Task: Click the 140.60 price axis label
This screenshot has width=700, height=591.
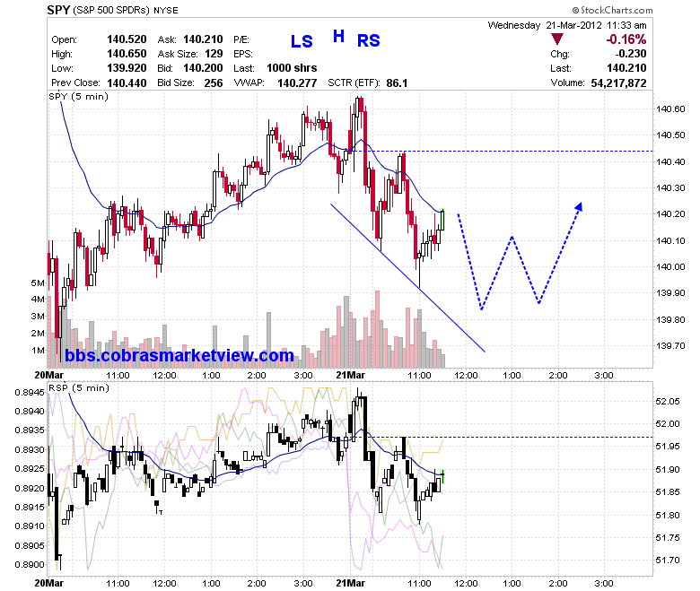Action: pos(670,109)
